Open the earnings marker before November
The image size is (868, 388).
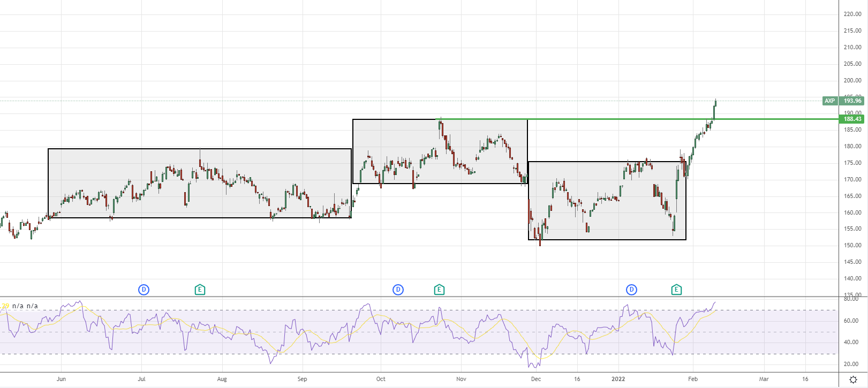439,290
